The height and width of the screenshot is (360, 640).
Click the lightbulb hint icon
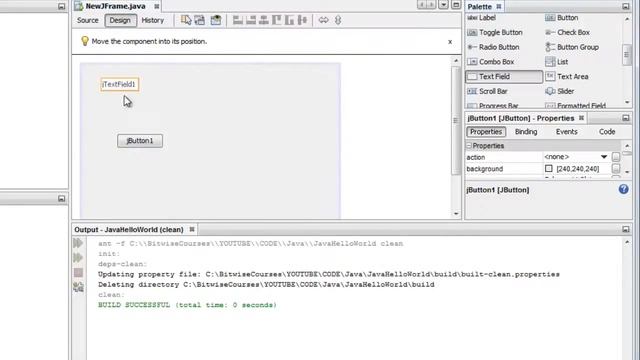click(x=84, y=41)
